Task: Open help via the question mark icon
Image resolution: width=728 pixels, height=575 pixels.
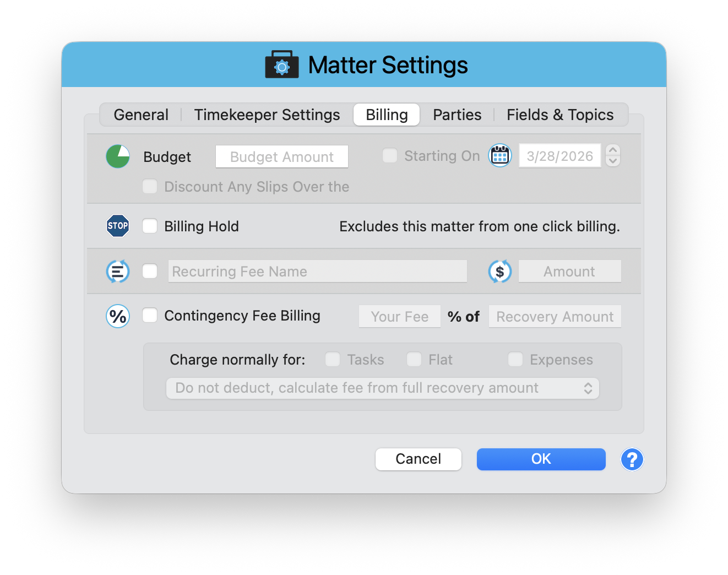Action: pos(632,459)
